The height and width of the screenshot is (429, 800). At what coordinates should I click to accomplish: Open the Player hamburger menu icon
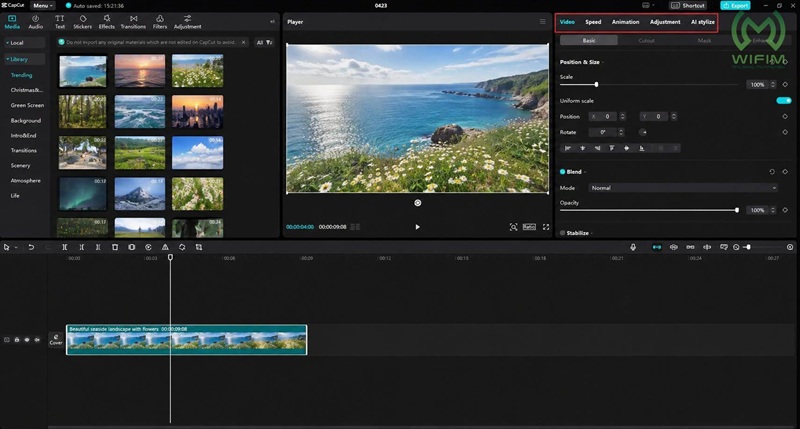[542, 22]
